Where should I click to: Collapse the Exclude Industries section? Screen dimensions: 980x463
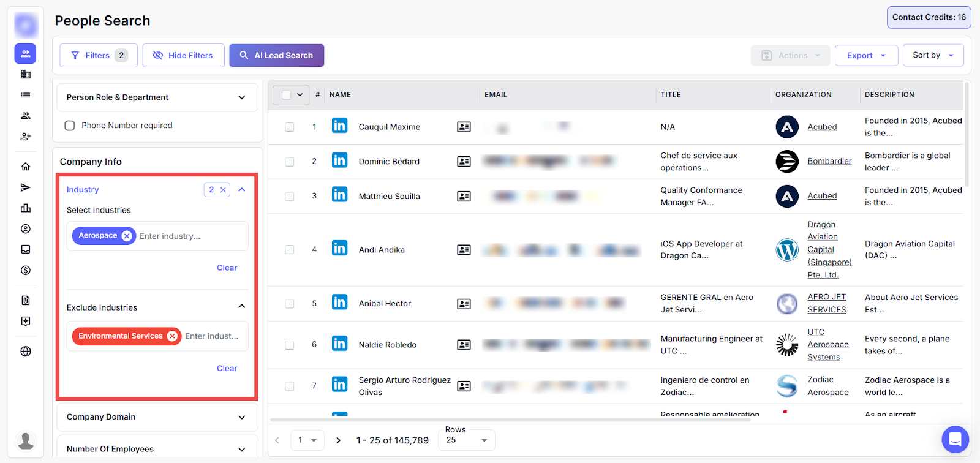(241, 306)
